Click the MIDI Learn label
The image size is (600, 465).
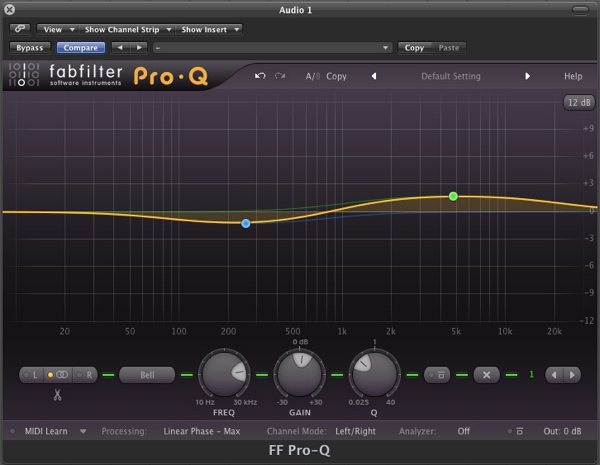[46, 431]
